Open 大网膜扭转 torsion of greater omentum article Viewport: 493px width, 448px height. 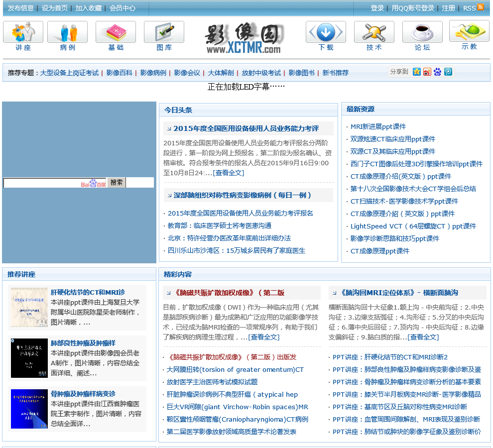click(x=235, y=370)
